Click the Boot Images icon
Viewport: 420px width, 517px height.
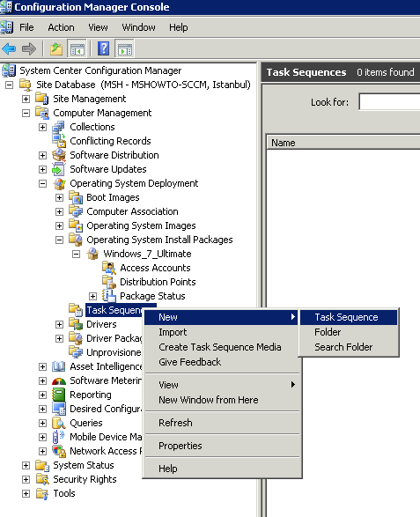tap(76, 197)
